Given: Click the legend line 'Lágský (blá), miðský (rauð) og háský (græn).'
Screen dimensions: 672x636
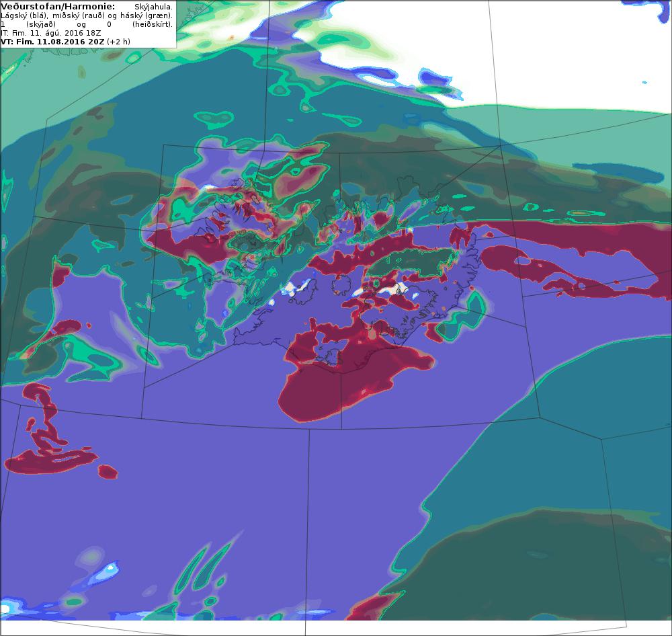Looking at the screenshot, I should (x=87, y=16).
